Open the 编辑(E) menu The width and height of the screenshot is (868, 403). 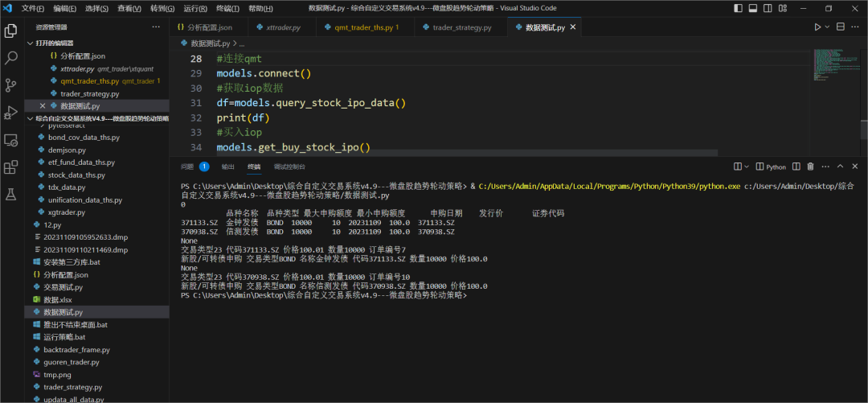click(65, 9)
